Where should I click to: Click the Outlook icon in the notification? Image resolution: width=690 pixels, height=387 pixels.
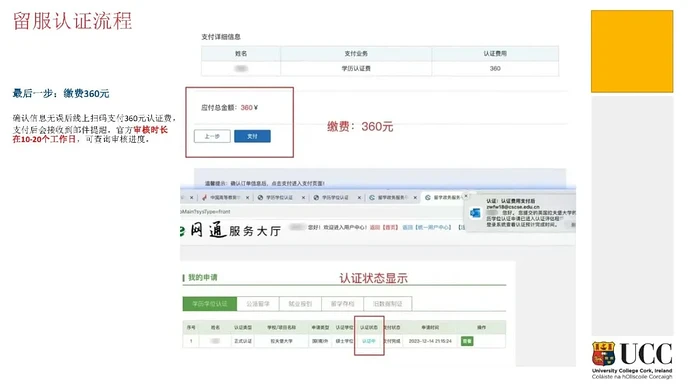point(475,213)
